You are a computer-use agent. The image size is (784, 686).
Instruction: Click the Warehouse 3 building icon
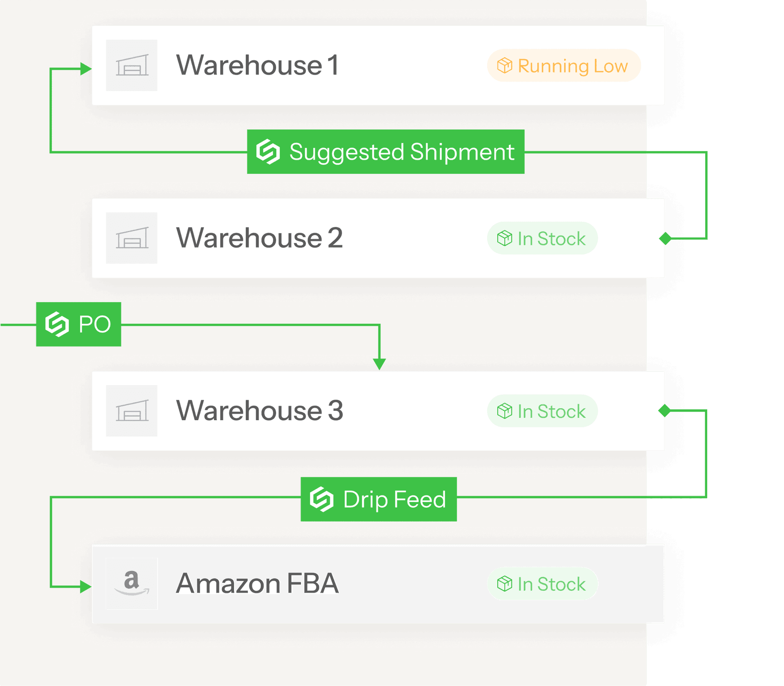tap(131, 410)
